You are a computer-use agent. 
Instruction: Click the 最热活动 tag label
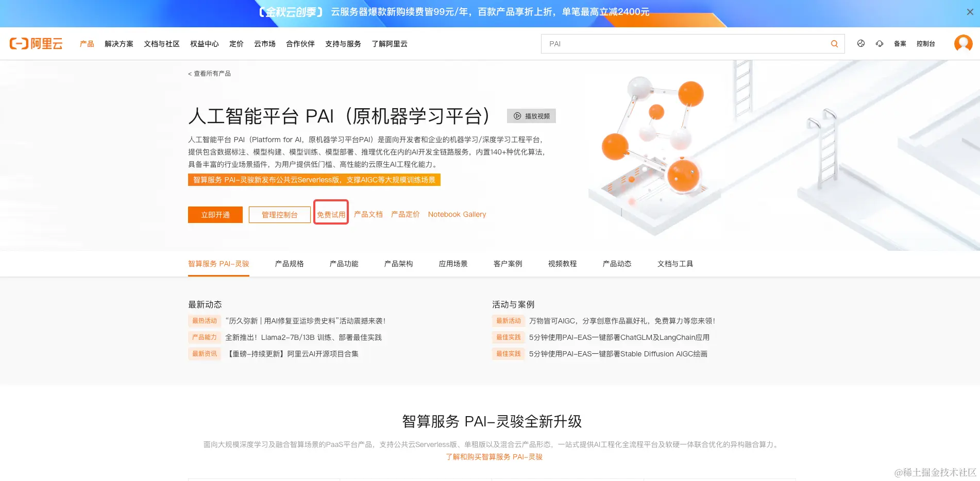pyautogui.click(x=205, y=321)
